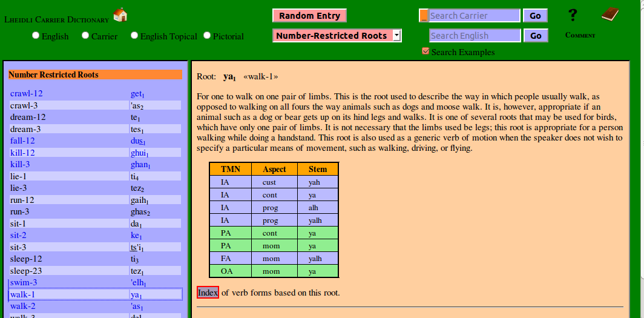Choose the Pictorial radio button
This screenshot has height=318, width=644.
coord(207,36)
